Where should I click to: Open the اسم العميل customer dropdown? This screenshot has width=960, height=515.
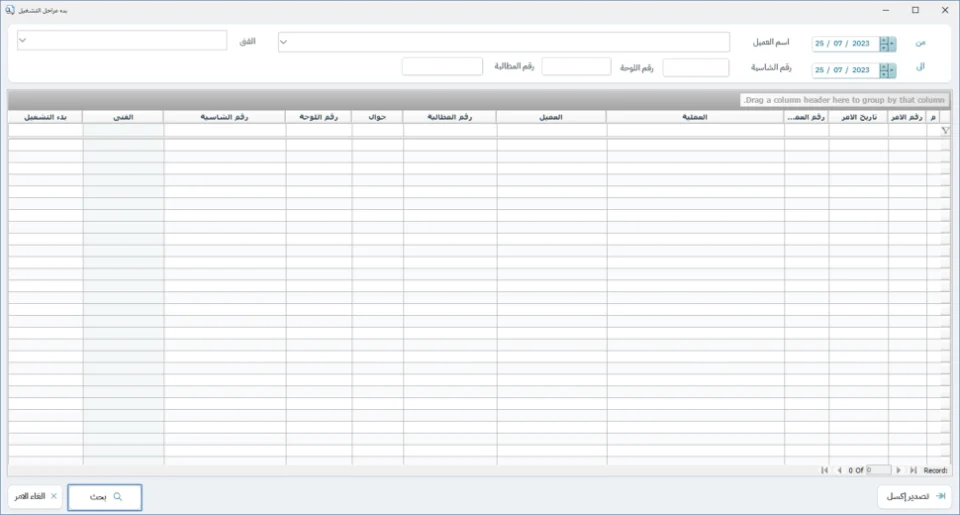click(x=283, y=42)
